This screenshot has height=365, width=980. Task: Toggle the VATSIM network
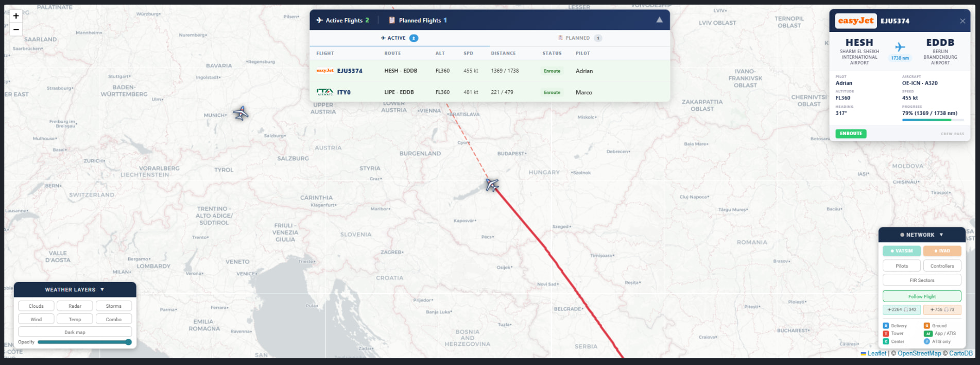[x=901, y=251]
